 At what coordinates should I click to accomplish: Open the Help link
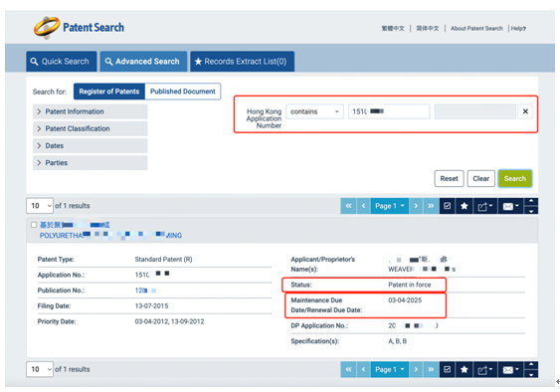tap(518, 28)
